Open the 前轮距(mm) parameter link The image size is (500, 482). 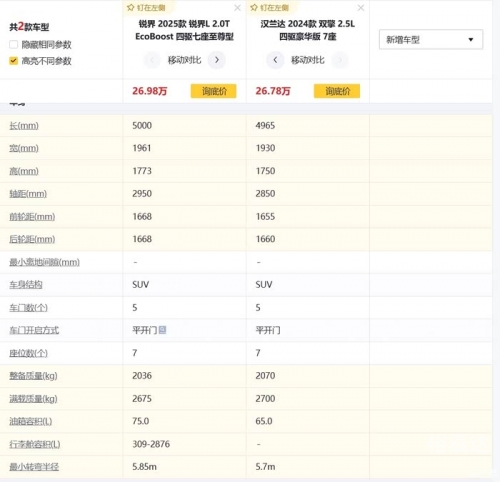(x=32, y=217)
